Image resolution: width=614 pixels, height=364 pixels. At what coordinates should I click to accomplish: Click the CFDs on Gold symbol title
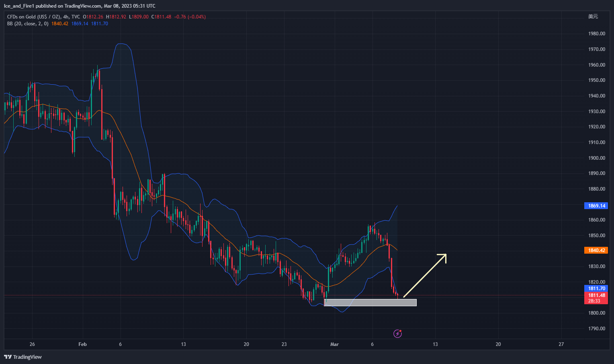pyautogui.click(x=34, y=17)
